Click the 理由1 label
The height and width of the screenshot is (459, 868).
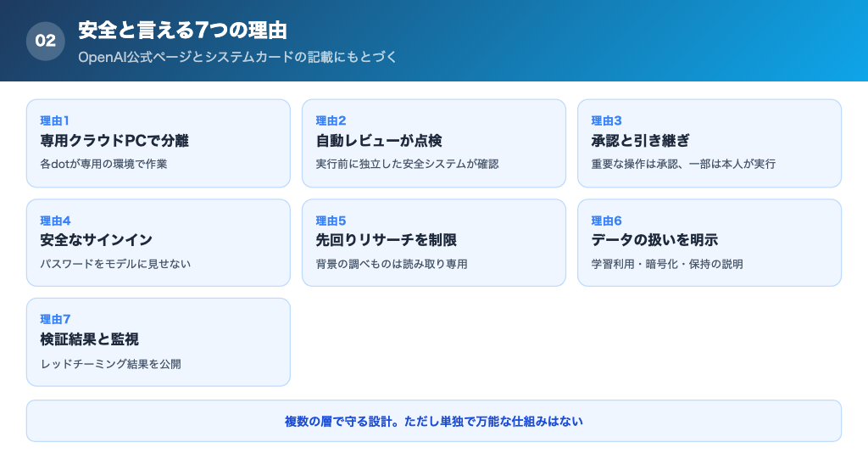pos(54,120)
